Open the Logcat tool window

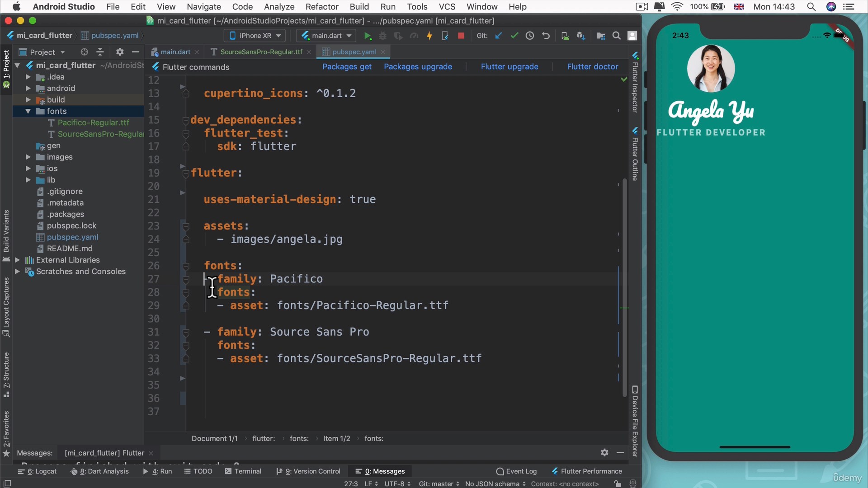pos(37,471)
